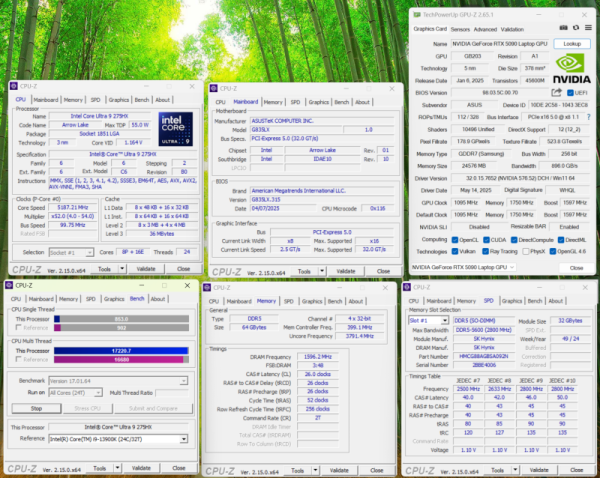Click the BIOS version share/export icon
The height and width of the screenshot is (478, 600).
[x=556, y=93]
